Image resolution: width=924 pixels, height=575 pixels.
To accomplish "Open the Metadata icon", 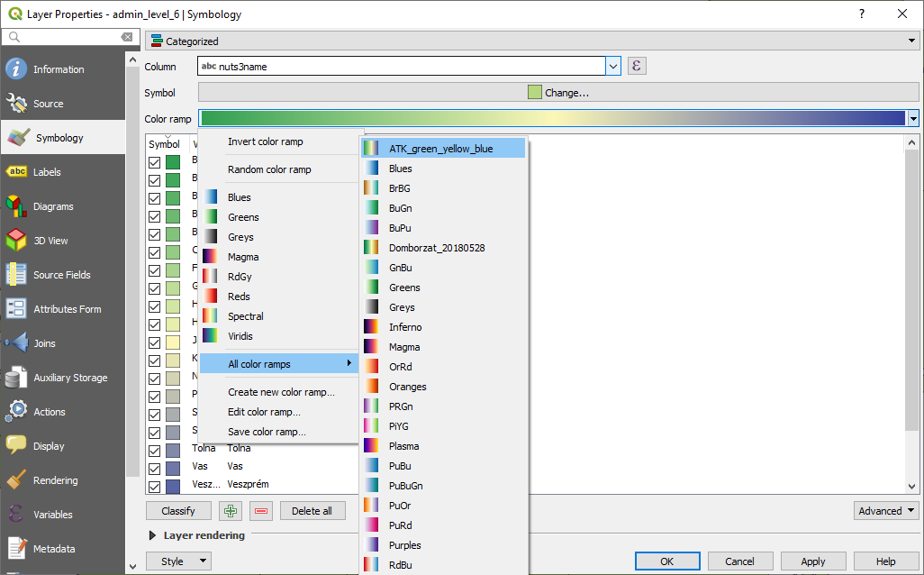I will pos(16,549).
